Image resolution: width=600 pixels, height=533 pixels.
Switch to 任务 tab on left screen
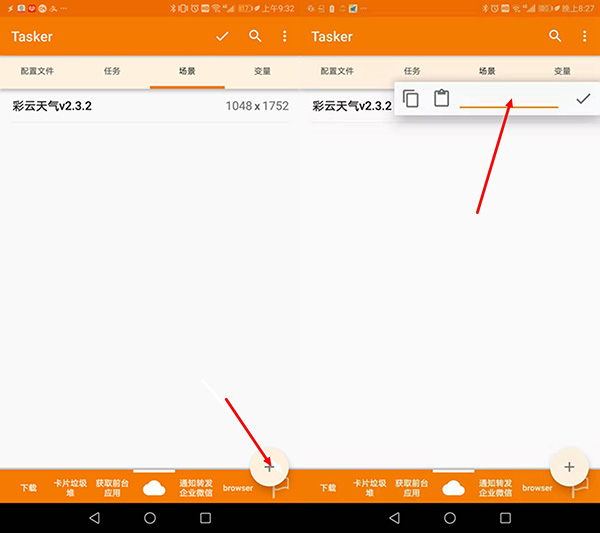(112, 72)
